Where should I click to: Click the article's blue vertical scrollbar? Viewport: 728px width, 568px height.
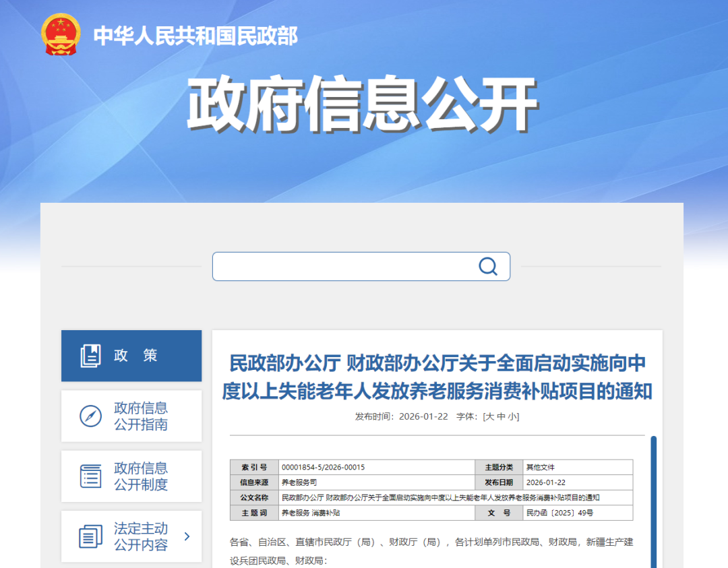(653, 501)
